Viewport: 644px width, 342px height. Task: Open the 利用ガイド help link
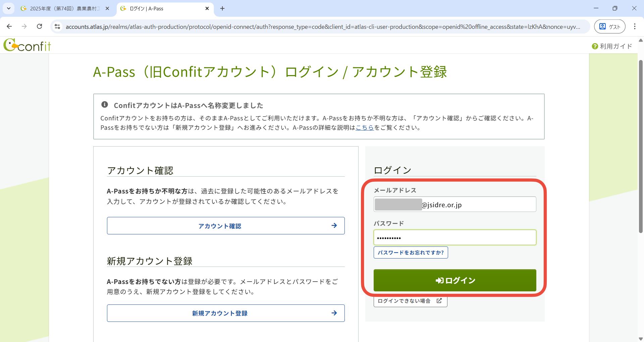point(612,46)
